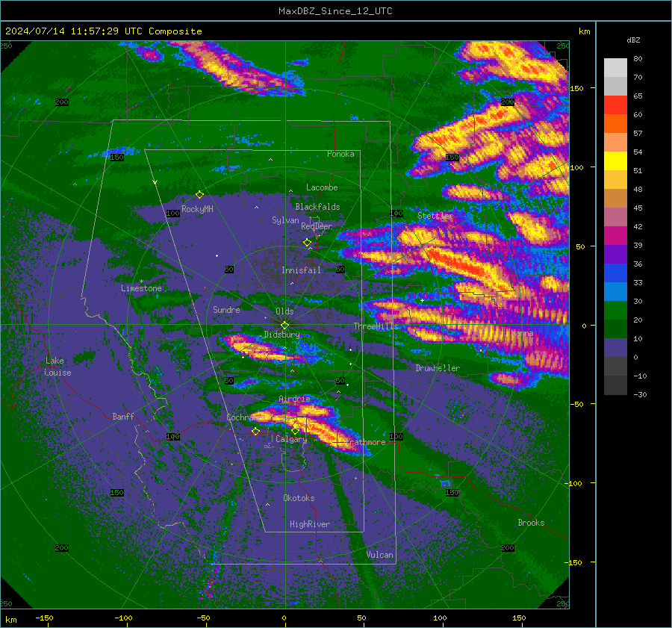This screenshot has height=628, width=672.
Task: Click the RedDeer city label
Action: pyautogui.click(x=317, y=226)
